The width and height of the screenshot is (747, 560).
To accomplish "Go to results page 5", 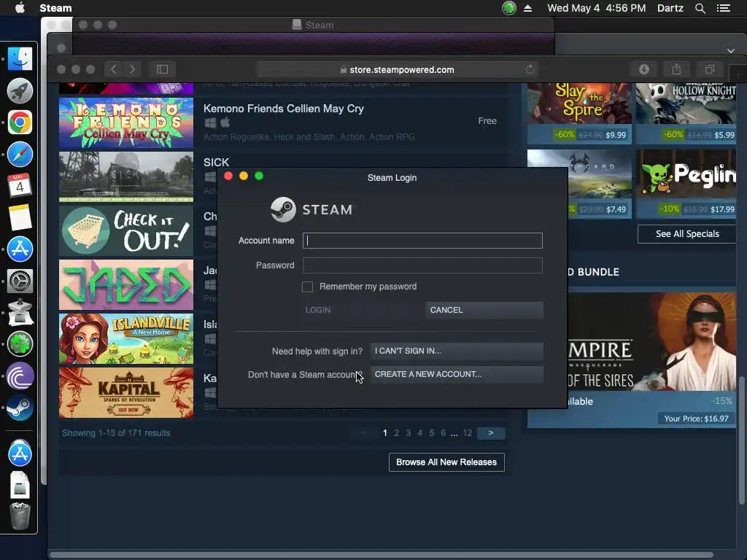I will click(432, 433).
